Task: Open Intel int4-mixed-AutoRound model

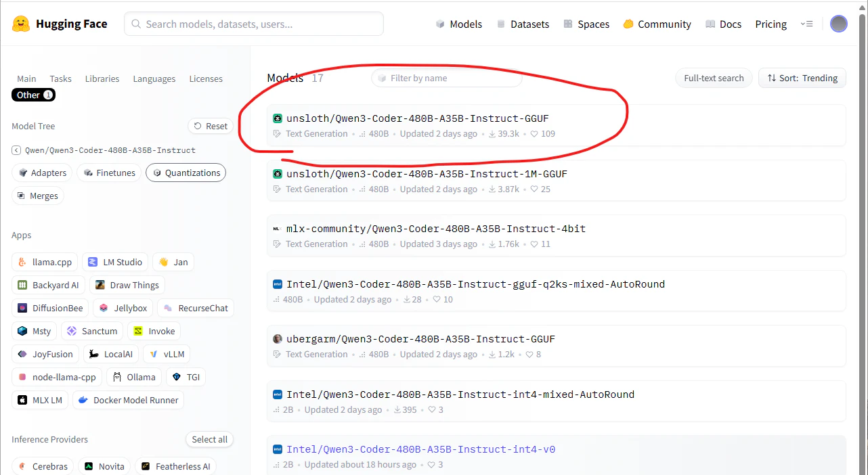Action: [x=557, y=401]
